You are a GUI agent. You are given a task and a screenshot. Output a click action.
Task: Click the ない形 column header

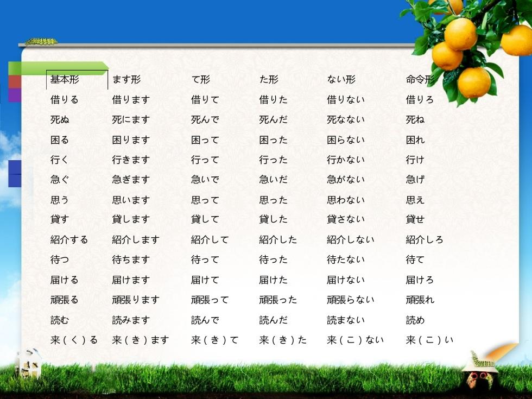pos(341,80)
